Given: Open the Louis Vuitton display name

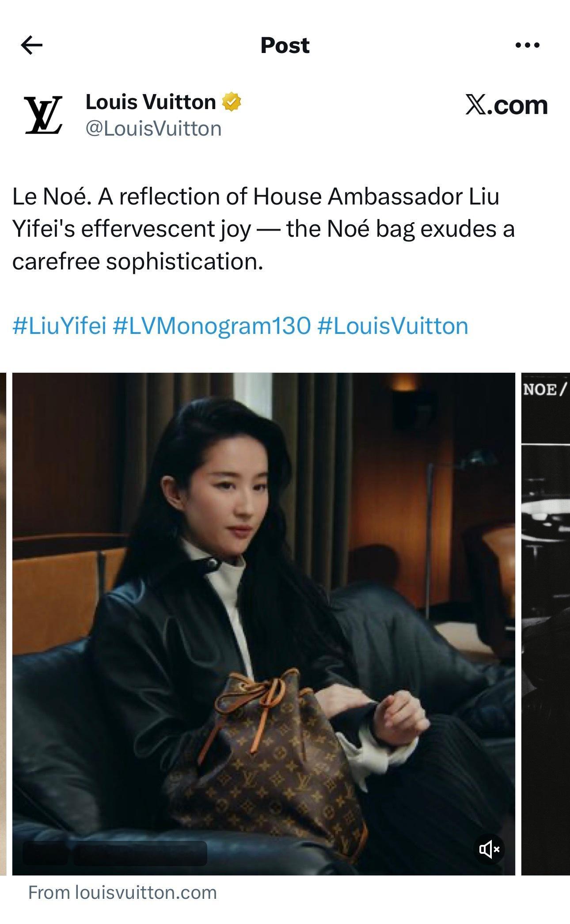Looking at the screenshot, I should 151,102.
